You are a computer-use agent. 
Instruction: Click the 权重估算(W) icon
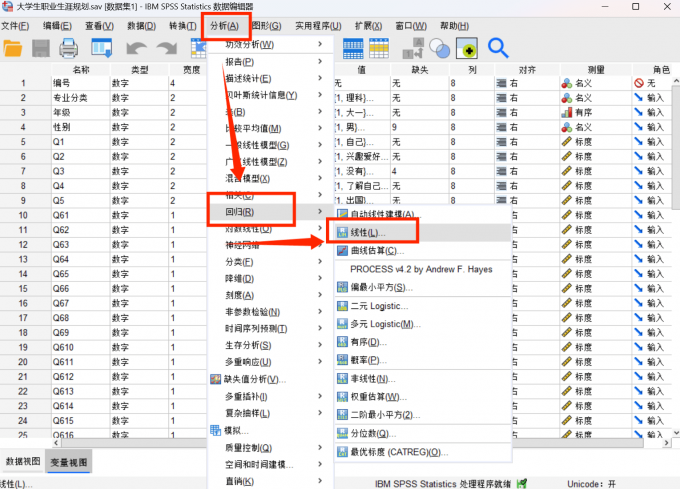[342, 397]
